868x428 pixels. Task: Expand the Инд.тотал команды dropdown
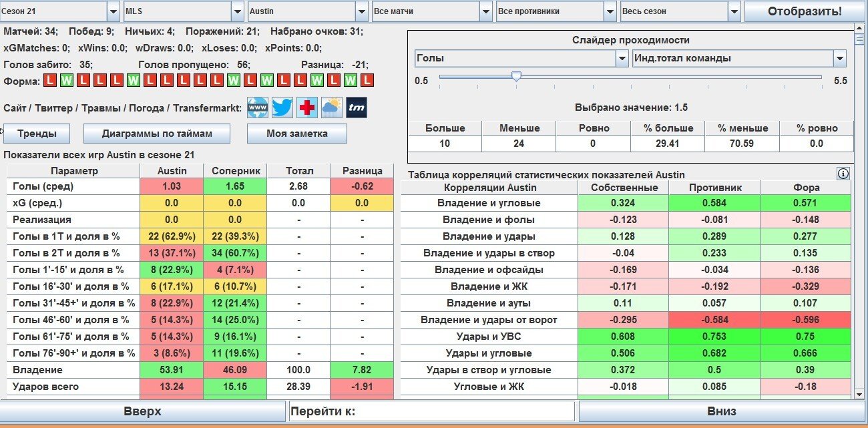[839, 59]
